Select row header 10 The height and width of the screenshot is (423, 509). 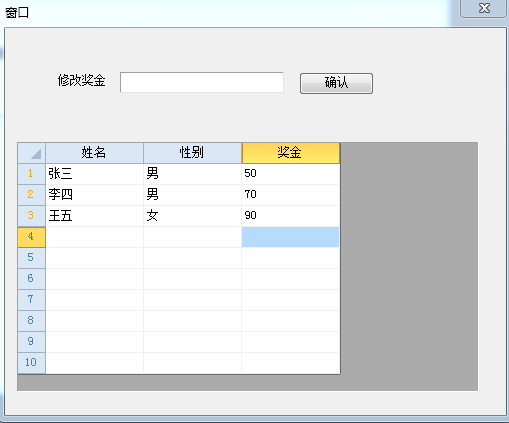32,363
